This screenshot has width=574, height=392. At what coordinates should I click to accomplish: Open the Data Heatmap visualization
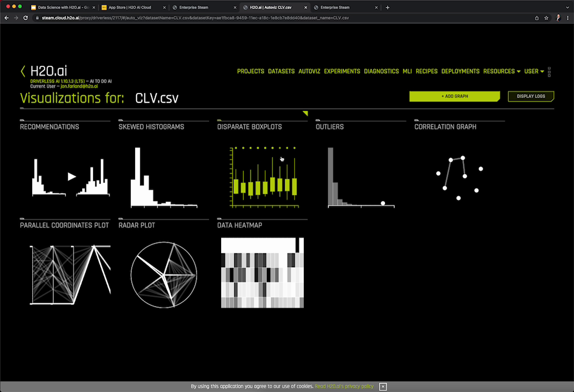(262, 272)
